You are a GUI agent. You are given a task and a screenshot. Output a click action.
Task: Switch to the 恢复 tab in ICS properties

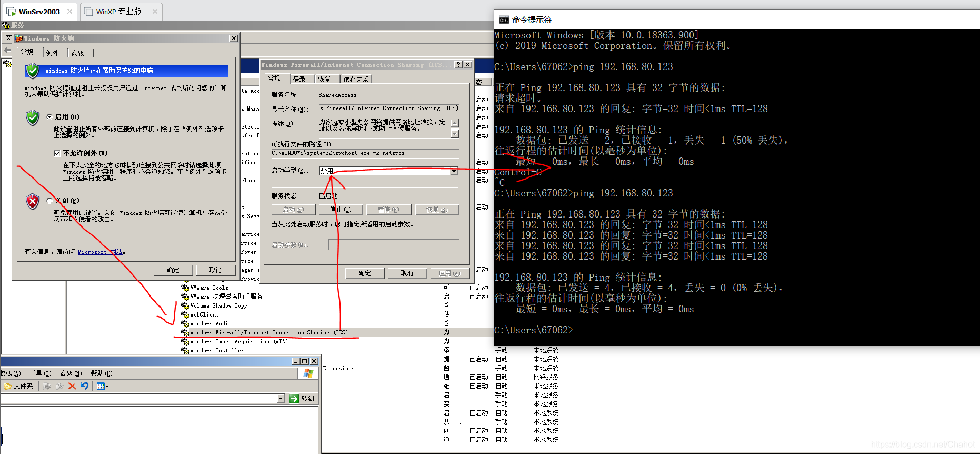[x=327, y=79]
